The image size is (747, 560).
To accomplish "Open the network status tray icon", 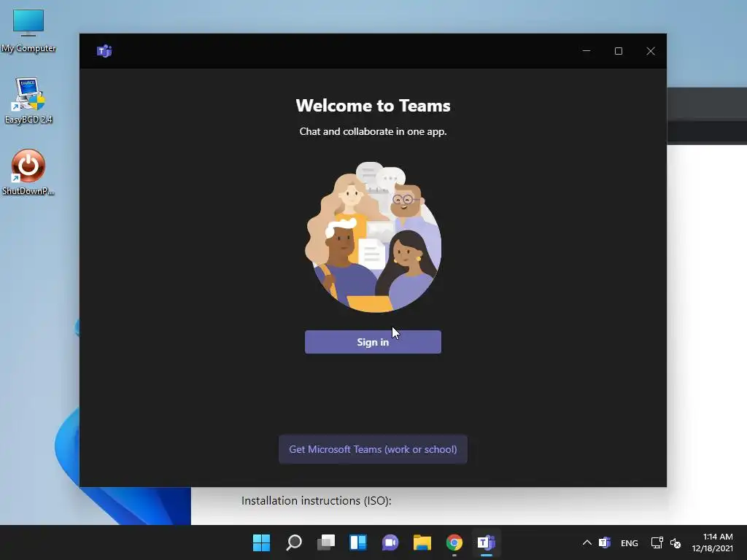I will (x=657, y=542).
